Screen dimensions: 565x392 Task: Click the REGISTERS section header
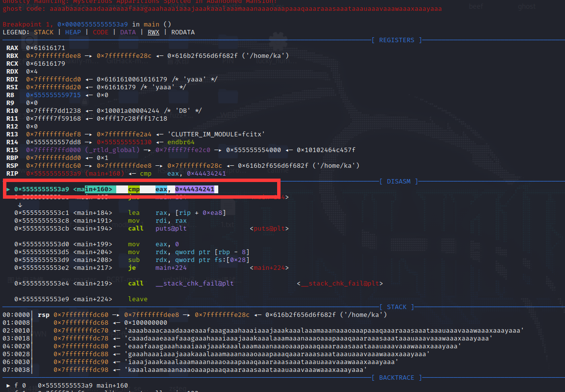click(397, 40)
